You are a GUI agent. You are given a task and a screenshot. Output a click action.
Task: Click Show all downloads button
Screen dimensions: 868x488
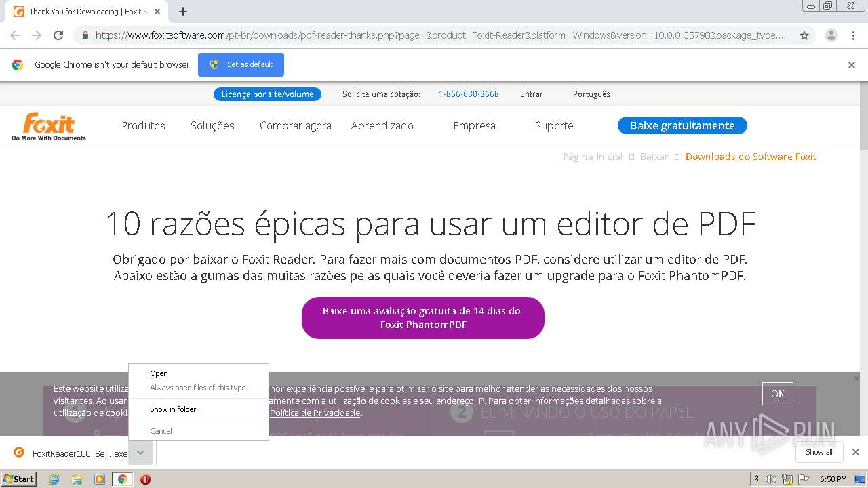click(819, 452)
